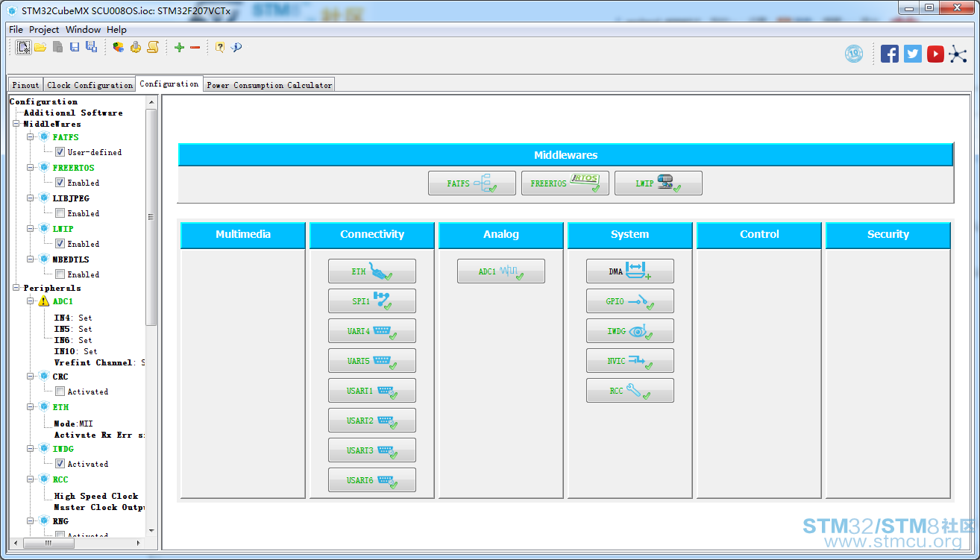
Task: Uncheck the IWDG Activated checkbox
Action: click(60, 464)
